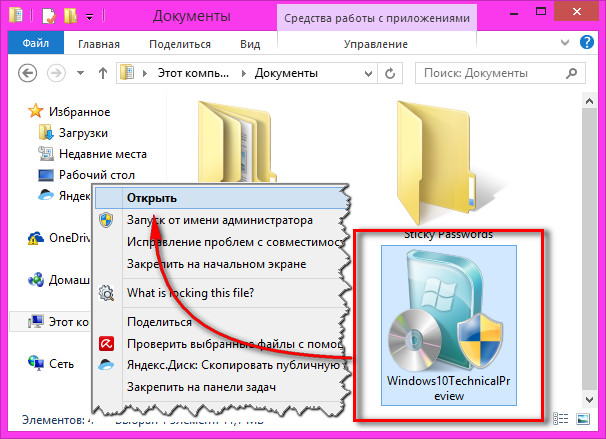This screenshot has height=439, width=606.
Task: Click the Этот компьютер sidebar icon
Action: 36,322
